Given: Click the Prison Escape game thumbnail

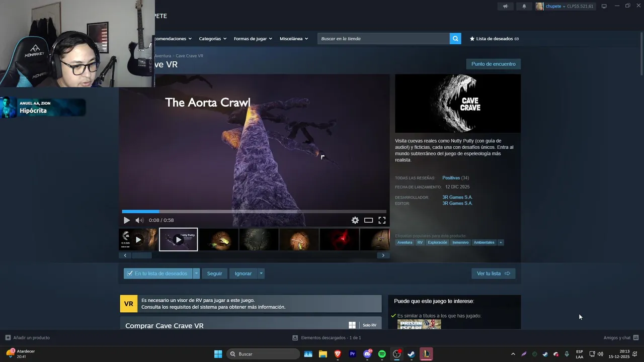Looking at the screenshot, I should tap(419, 324).
